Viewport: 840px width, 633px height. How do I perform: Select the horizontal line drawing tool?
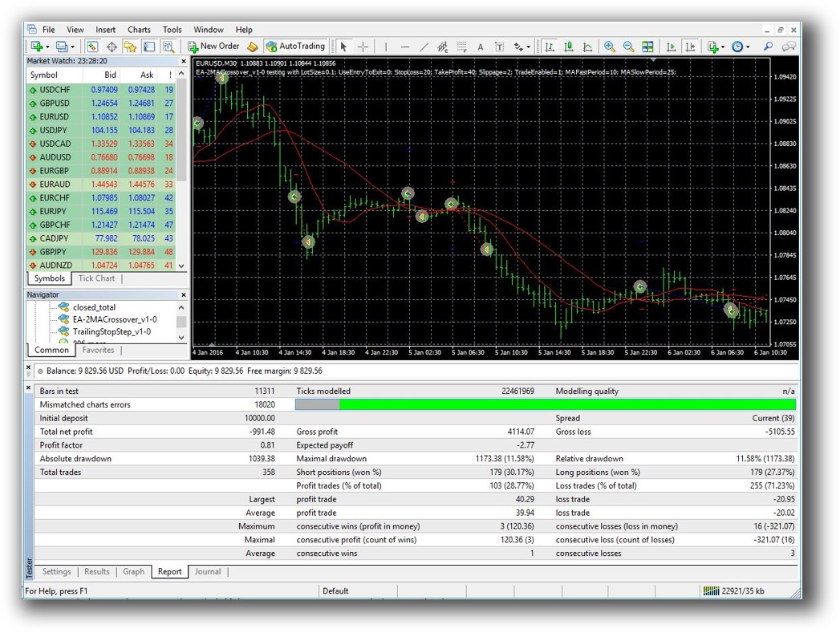tap(405, 46)
